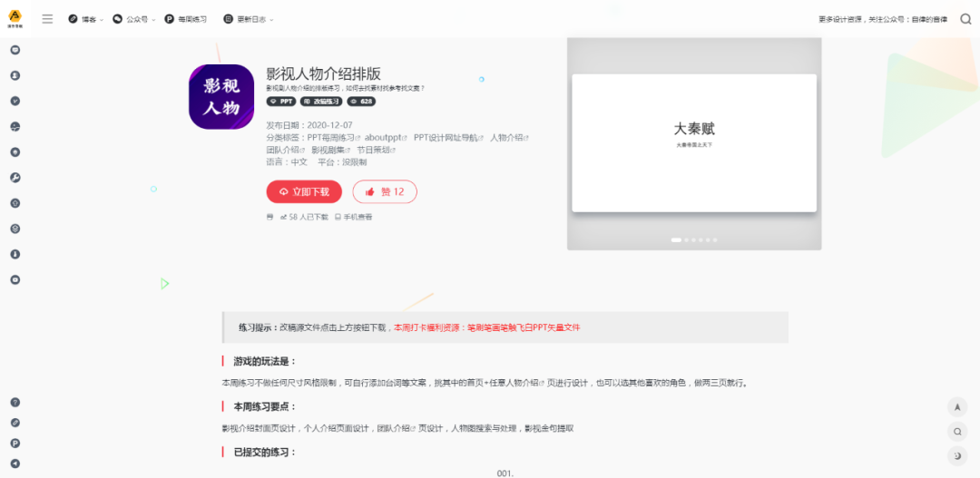Click the 58 人已下载 counter
The image size is (980, 478).
tap(304, 218)
